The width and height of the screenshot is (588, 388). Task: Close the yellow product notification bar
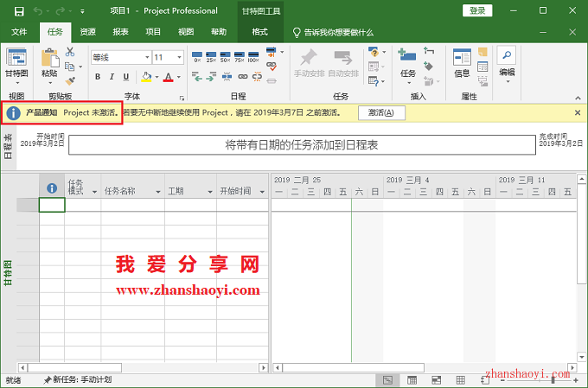pos(578,113)
